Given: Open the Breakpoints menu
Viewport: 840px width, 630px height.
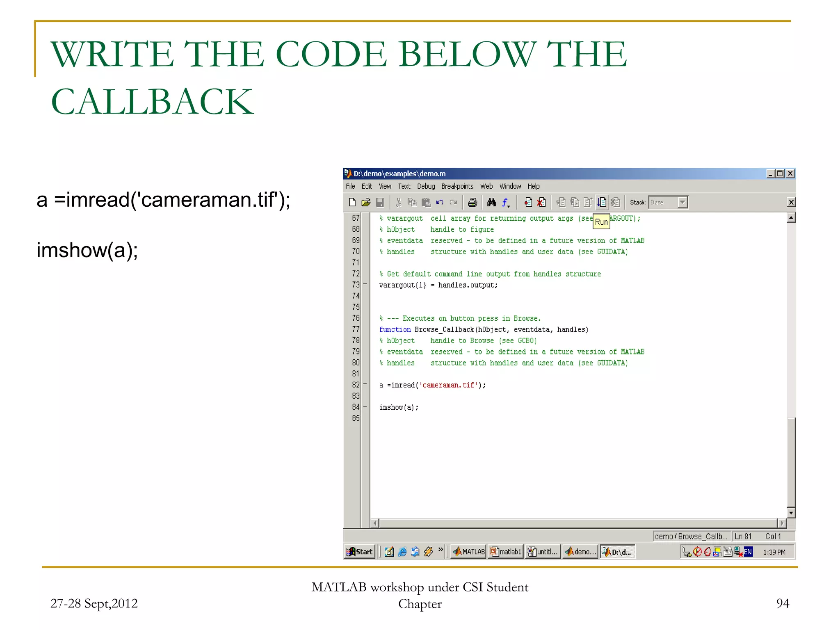Looking at the screenshot, I should pos(457,186).
